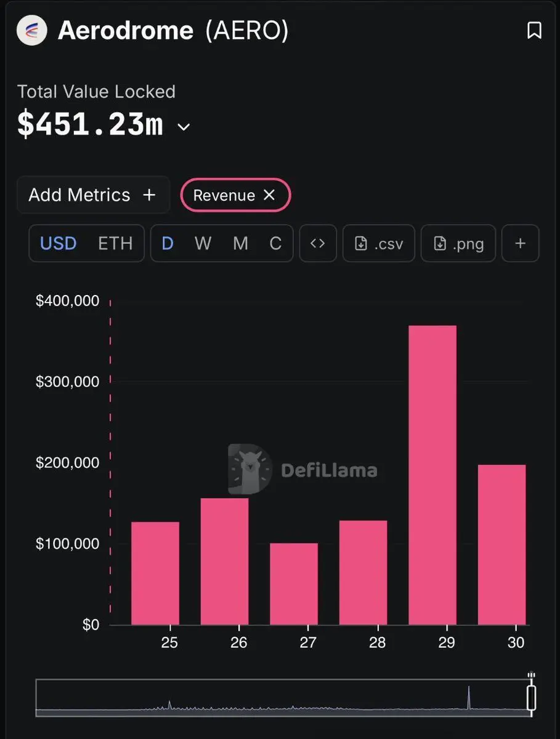Click the plus icon after .png
The width and height of the screenshot is (560, 739).
(520, 243)
